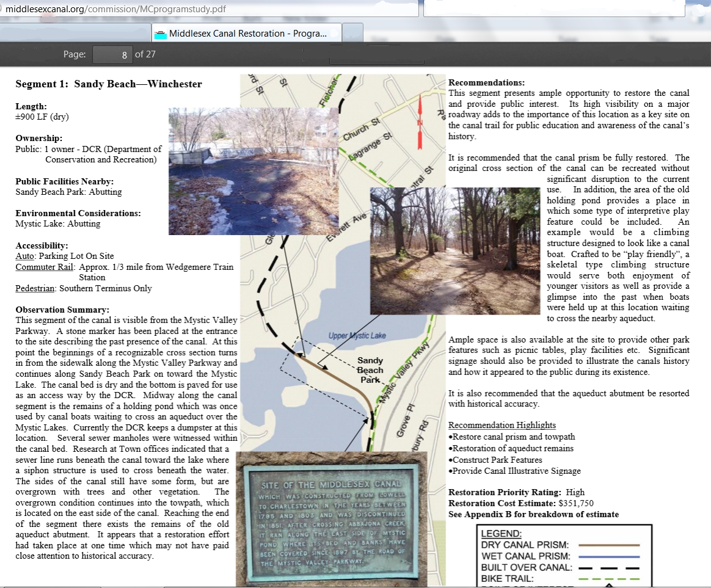Click 'Mystic Lake: Abutting' text
This screenshot has height=588, width=711.
(57, 223)
